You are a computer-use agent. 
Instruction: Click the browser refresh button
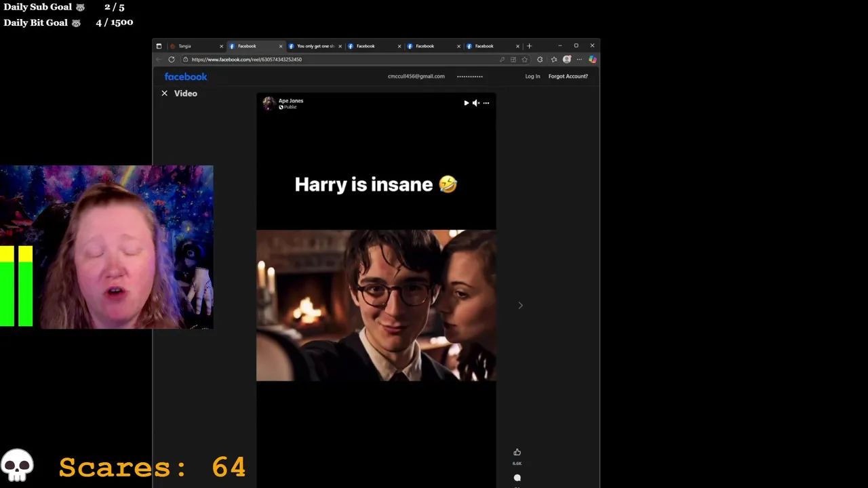click(171, 60)
